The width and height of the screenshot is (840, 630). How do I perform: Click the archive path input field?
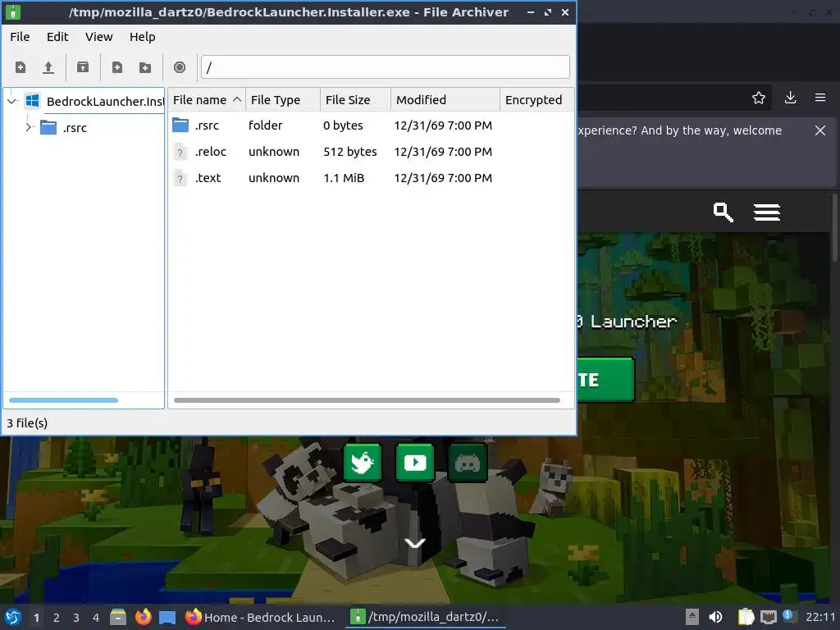(386, 67)
